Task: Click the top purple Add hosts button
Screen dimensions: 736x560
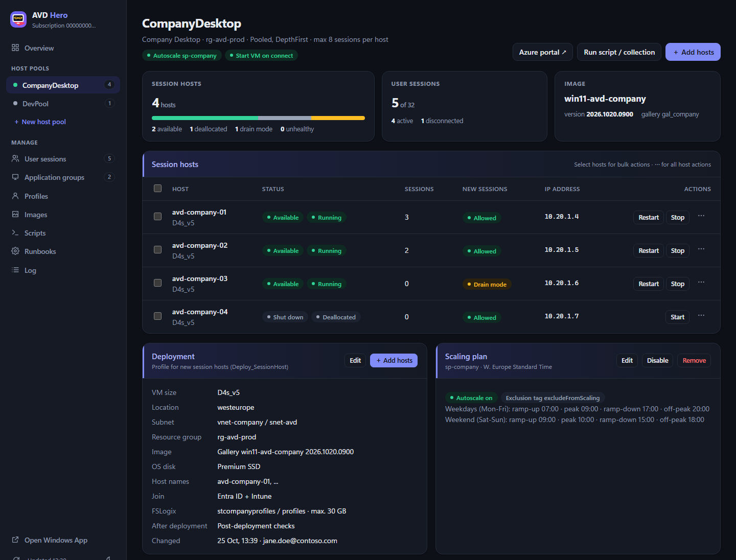Action: click(693, 52)
